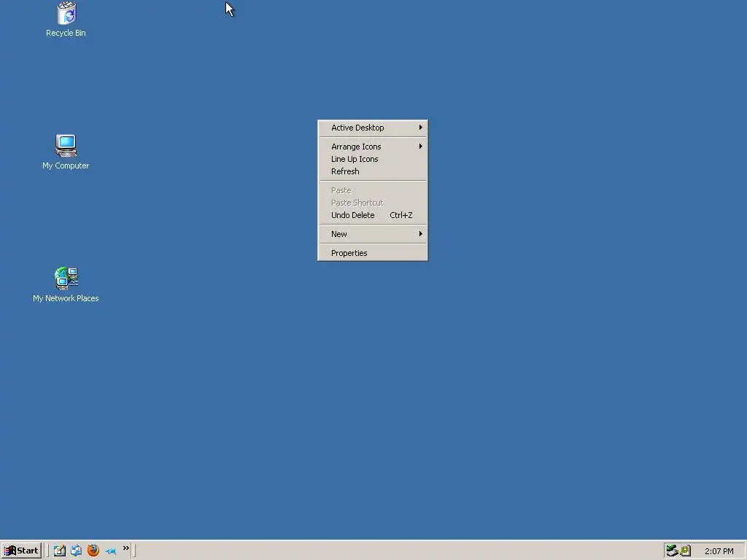Open the Start menu
Image resolution: width=747 pixels, height=560 pixels.
(21, 551)
